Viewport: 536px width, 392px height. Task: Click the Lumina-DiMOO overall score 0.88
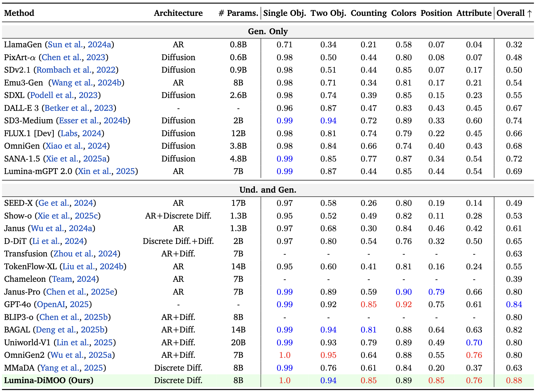pyautogui.click(x=514, y=380)
